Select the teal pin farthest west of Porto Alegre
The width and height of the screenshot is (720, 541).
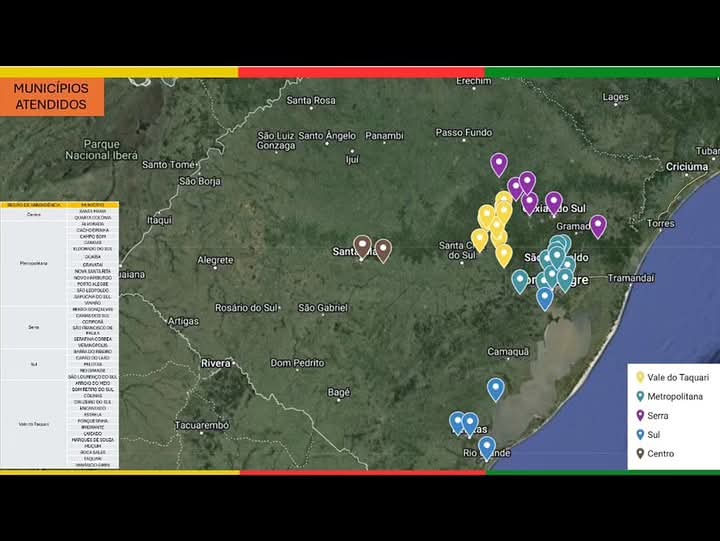(520, 280)
